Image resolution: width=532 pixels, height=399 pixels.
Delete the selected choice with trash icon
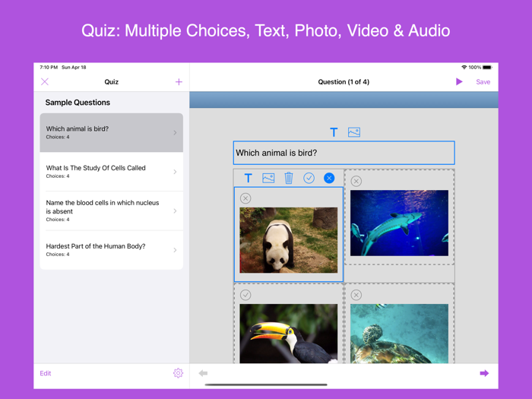[288, 178]
